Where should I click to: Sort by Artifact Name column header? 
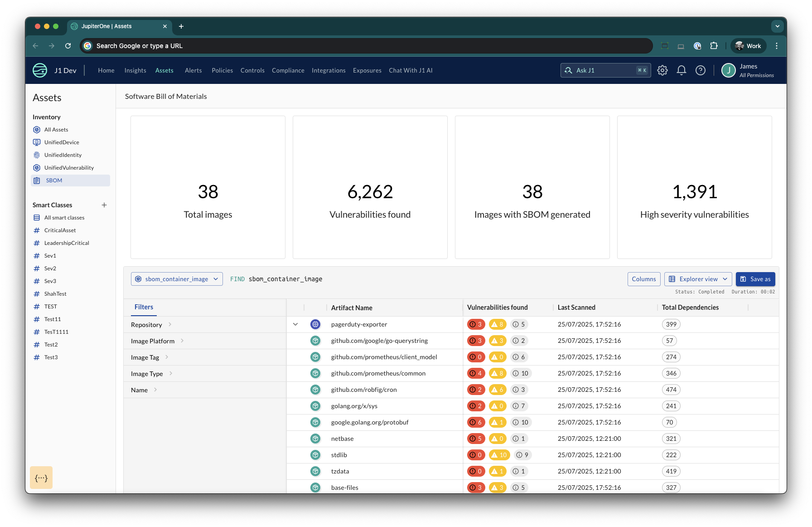[352, 307]
